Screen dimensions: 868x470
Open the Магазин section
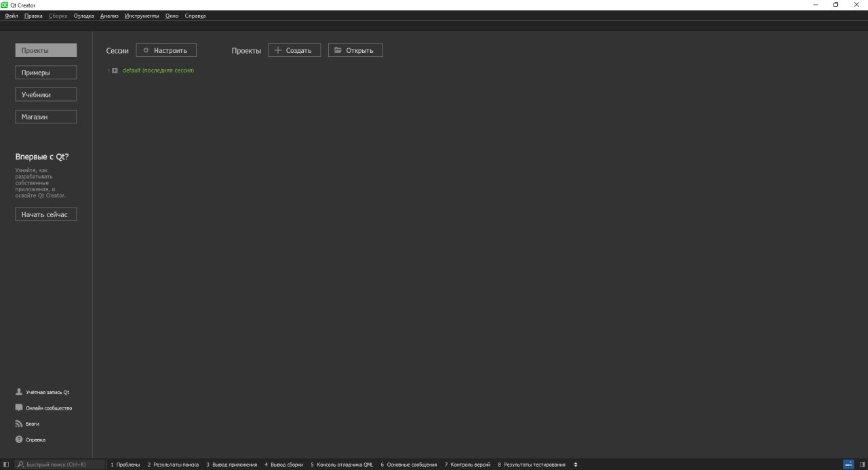pos(46,117)
